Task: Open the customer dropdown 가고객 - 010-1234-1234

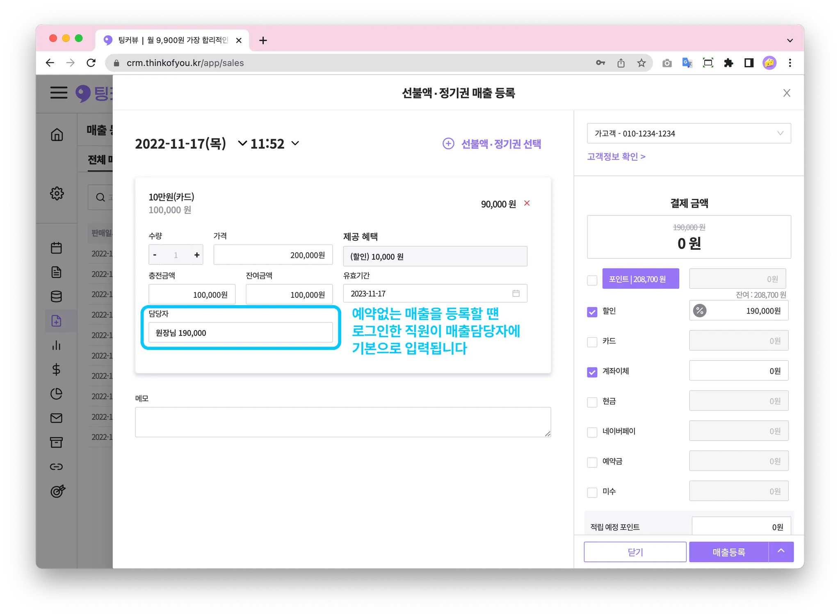Action: [689, 133]
